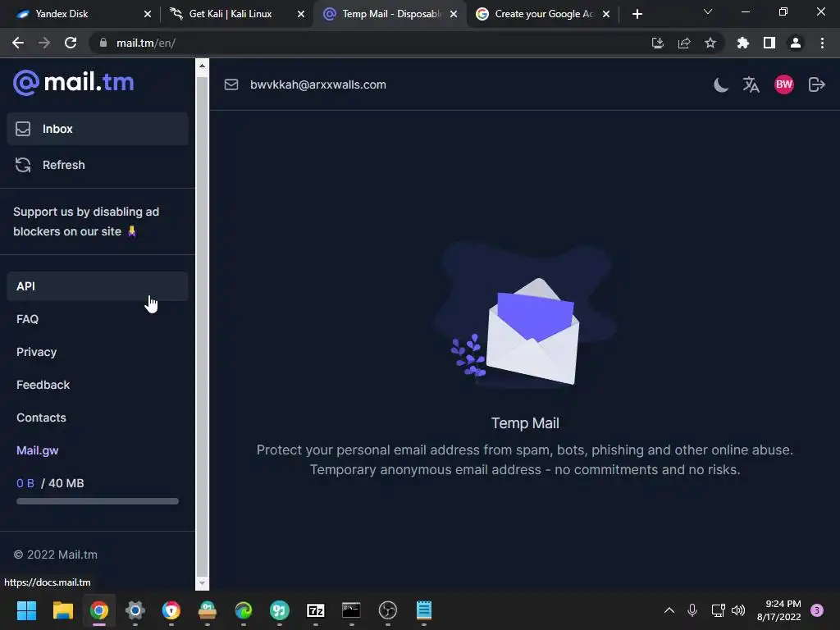Open OBS Studio from the taskbar
Viewport: 840px width, 630px height.
(x=388, y=610)
